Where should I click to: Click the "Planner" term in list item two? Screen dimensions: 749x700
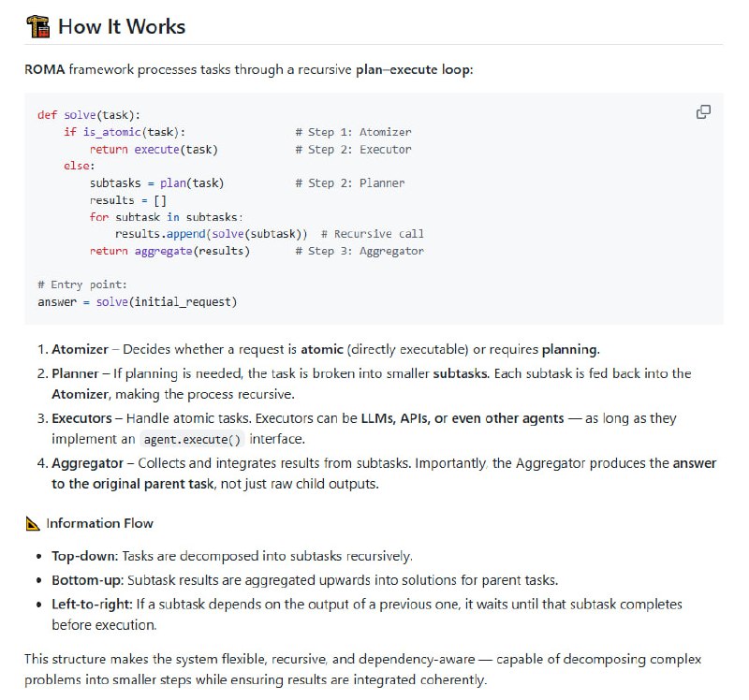[76, 373]
